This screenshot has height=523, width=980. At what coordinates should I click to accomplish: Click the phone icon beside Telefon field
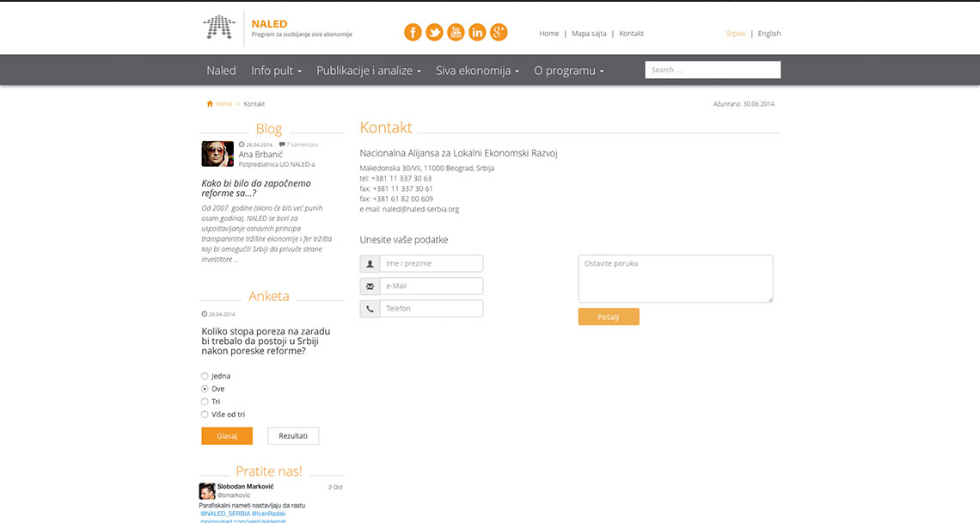point(370,309)
